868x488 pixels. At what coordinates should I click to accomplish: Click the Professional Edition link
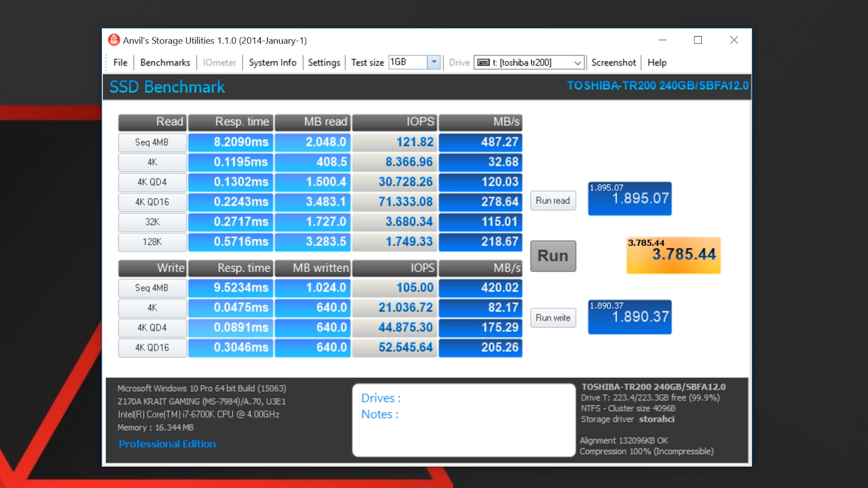point(167,444)
